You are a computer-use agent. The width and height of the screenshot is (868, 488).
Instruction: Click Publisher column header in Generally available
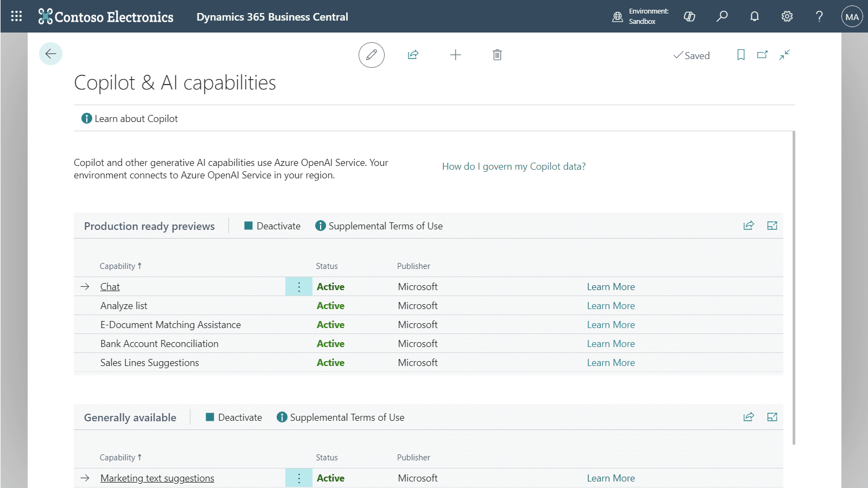click(x=413, y=458)
